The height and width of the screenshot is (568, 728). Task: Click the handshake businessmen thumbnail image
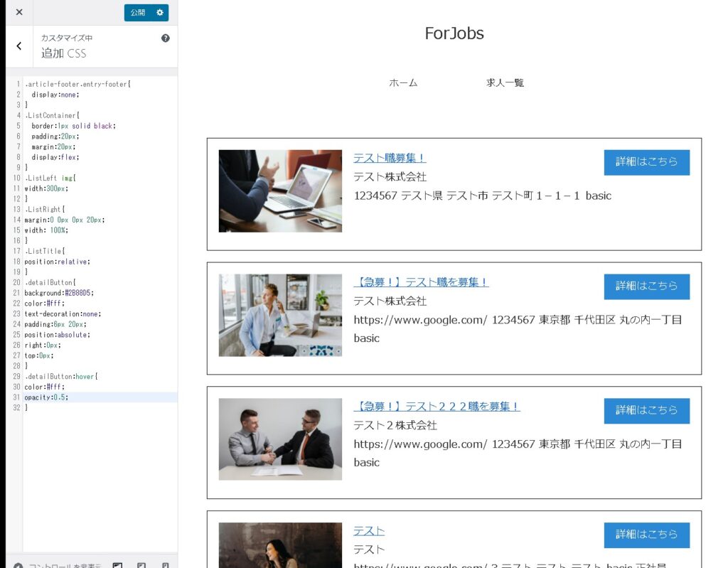280,439
